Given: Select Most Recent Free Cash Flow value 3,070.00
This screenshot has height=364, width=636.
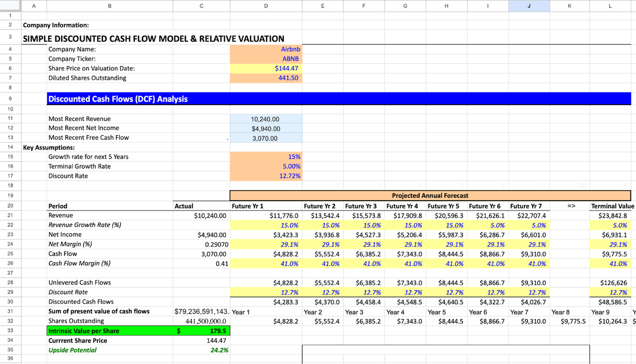Looking at the screenshot, I should coord(266,138).
